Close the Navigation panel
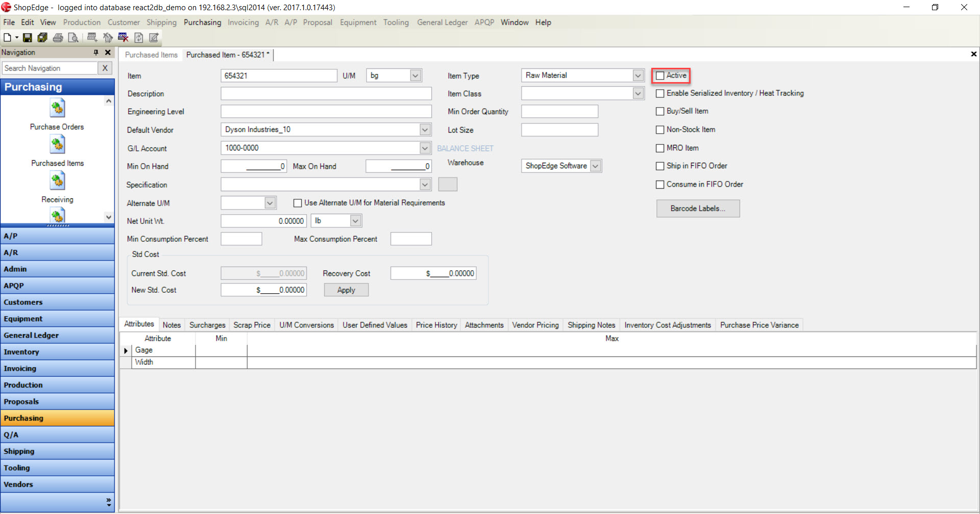The image size is (980, 514). [x=108, y=53]
